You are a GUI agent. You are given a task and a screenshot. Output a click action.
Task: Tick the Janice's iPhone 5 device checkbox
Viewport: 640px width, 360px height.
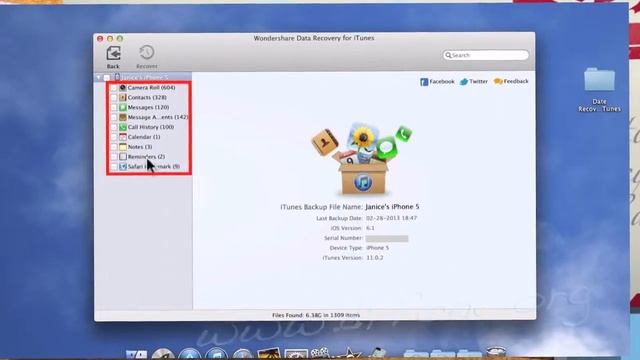pyautogui.click(x=107, y=77)
